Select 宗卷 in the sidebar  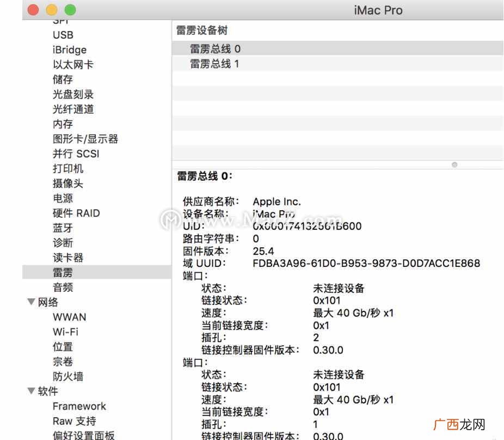tap(63, 362)
